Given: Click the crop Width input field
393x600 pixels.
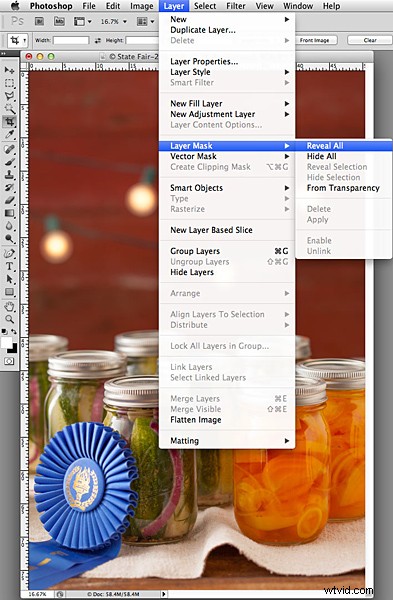Looking at the screenshot, I should [x=71, y=40].
